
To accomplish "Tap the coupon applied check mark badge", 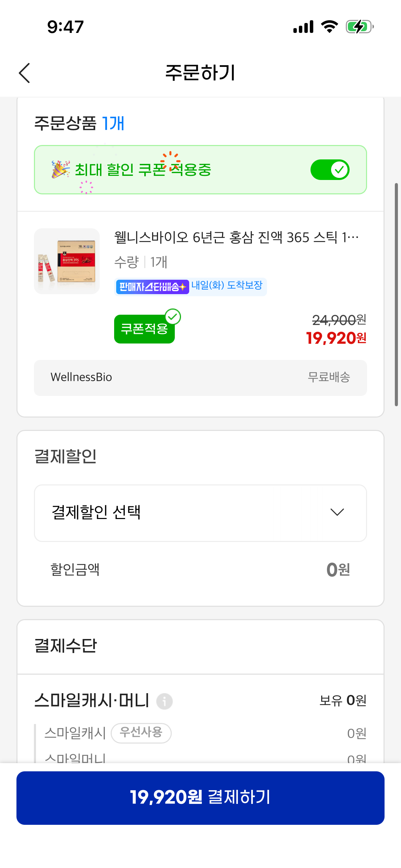I will tap(173, 317).
